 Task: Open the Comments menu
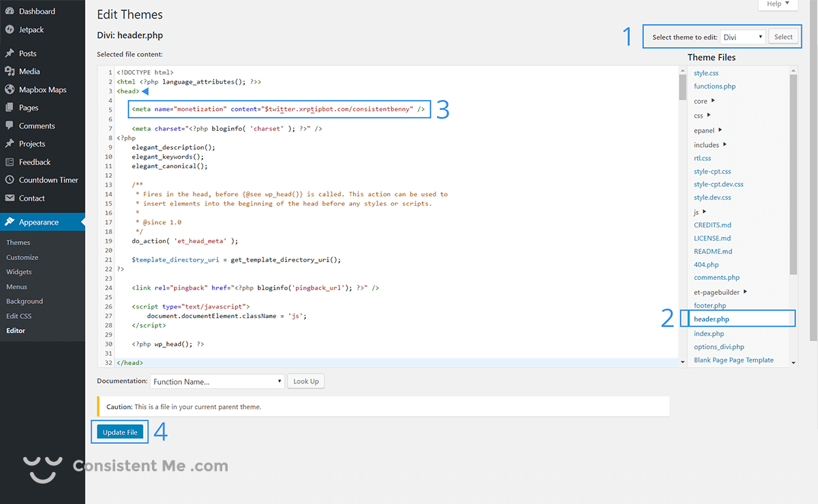click(x=37, y=125)
